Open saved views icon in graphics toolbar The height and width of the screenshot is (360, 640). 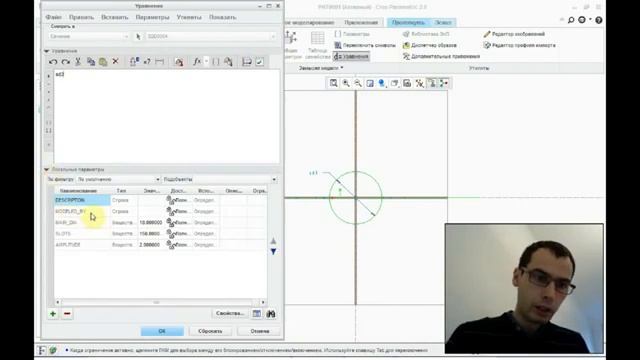click(394, 83)
